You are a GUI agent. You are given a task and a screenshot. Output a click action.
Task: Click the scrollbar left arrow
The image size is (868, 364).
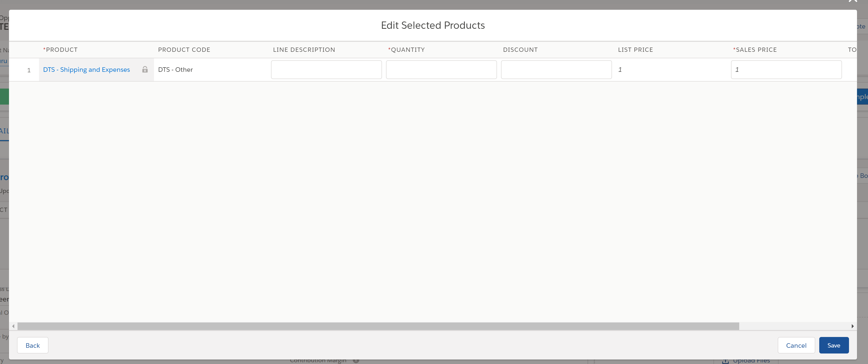(x=13, y=326)
